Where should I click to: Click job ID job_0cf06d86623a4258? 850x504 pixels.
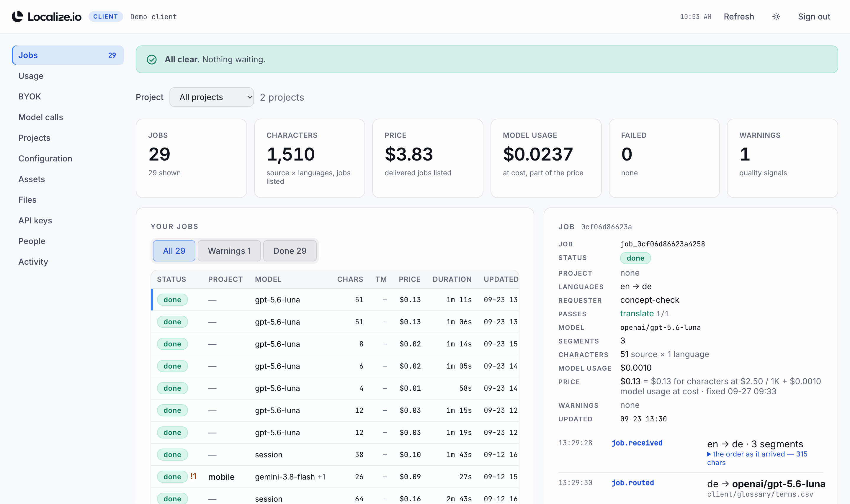tap(662, 244)
